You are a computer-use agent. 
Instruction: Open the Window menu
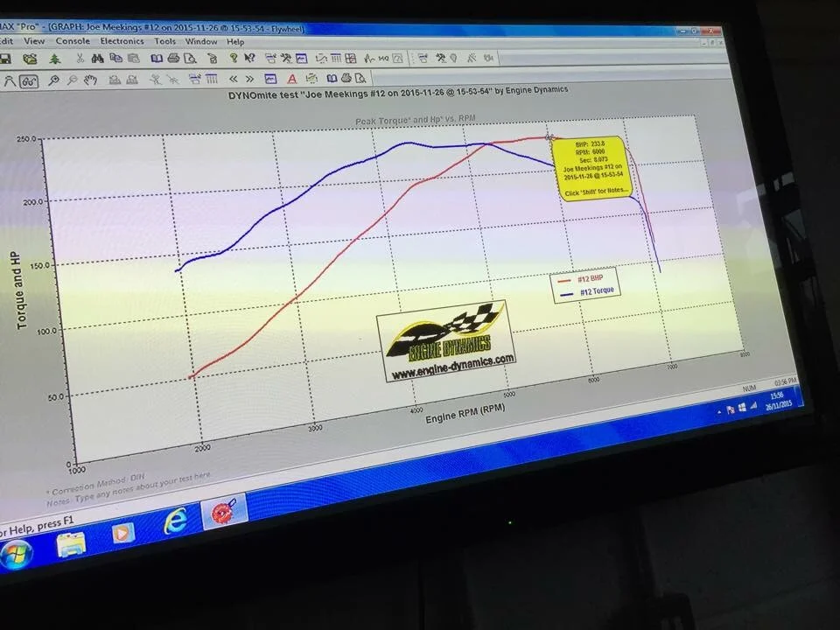point(201,41)
